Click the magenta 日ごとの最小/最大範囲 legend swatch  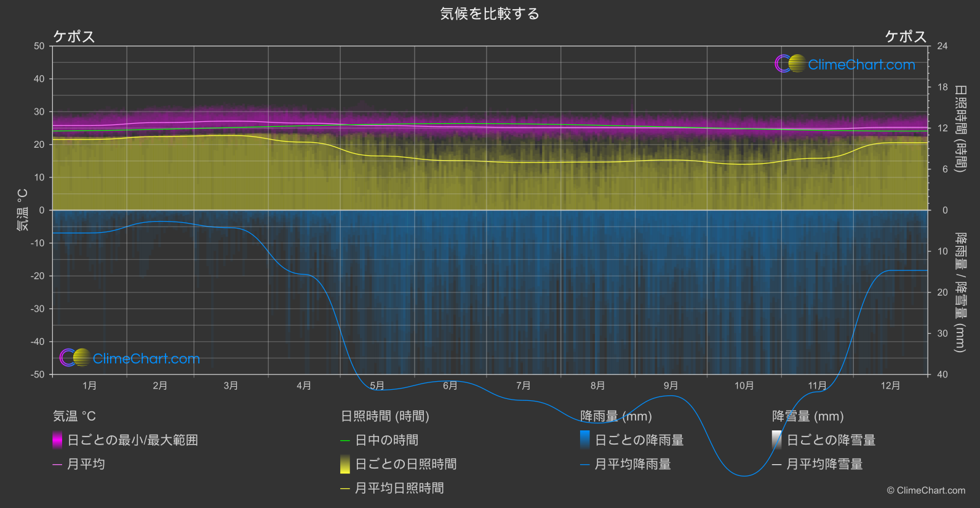point(57,440)
